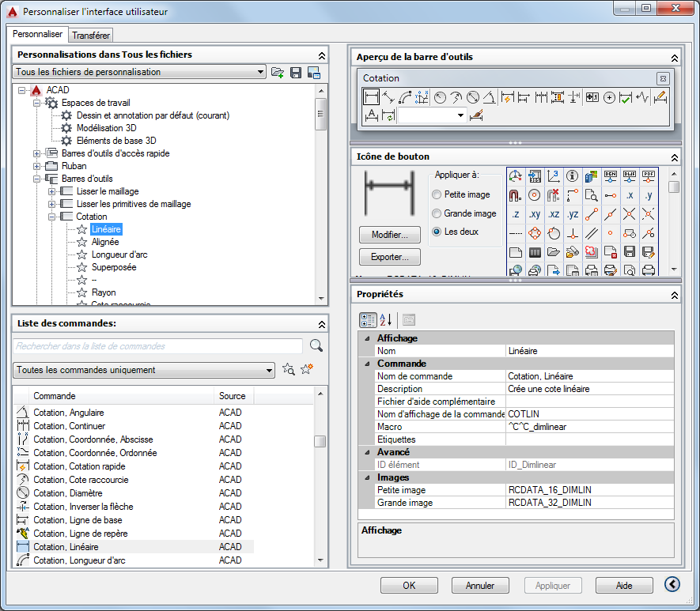700x611 pixels.
Task: Click the command search input field
Action: pyautogui.click(x=158, y=346)
